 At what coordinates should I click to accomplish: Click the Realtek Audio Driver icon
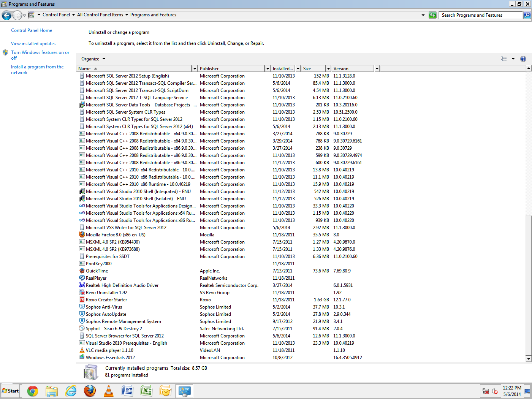pyautogui.click(x=82, y=285)
